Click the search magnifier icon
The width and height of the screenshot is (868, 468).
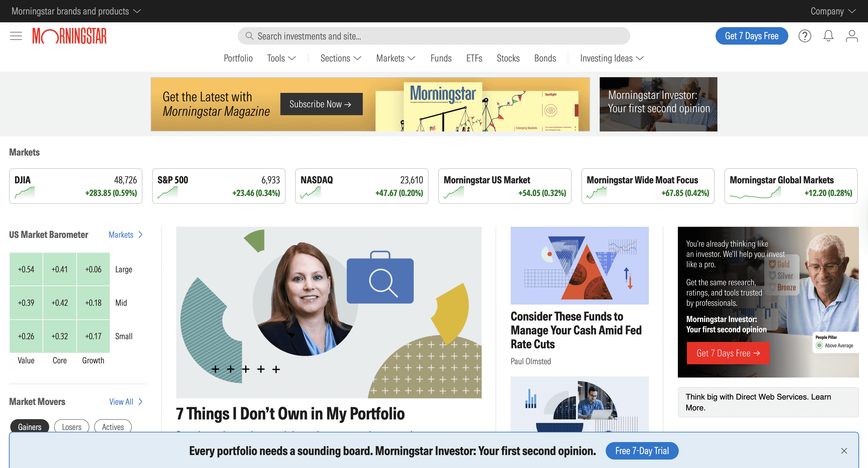coord(249,36)
